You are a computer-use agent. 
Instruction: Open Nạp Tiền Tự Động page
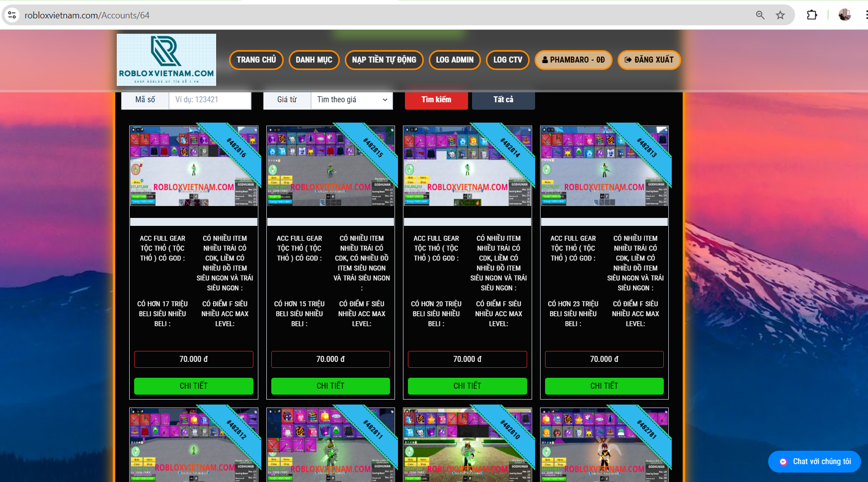click(384, 60)
